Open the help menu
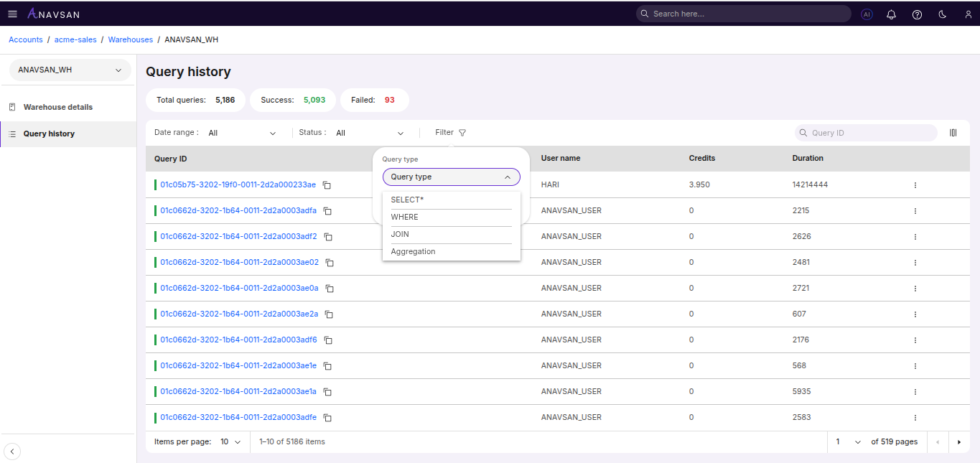The width and height of the screenshot is (980, 463). click(x=917, y=14)
